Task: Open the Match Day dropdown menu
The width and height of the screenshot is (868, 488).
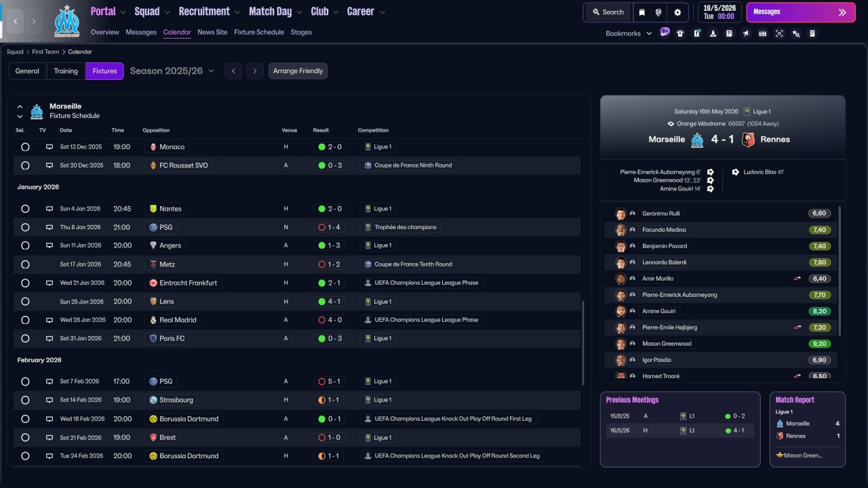Action: point(276,12)
